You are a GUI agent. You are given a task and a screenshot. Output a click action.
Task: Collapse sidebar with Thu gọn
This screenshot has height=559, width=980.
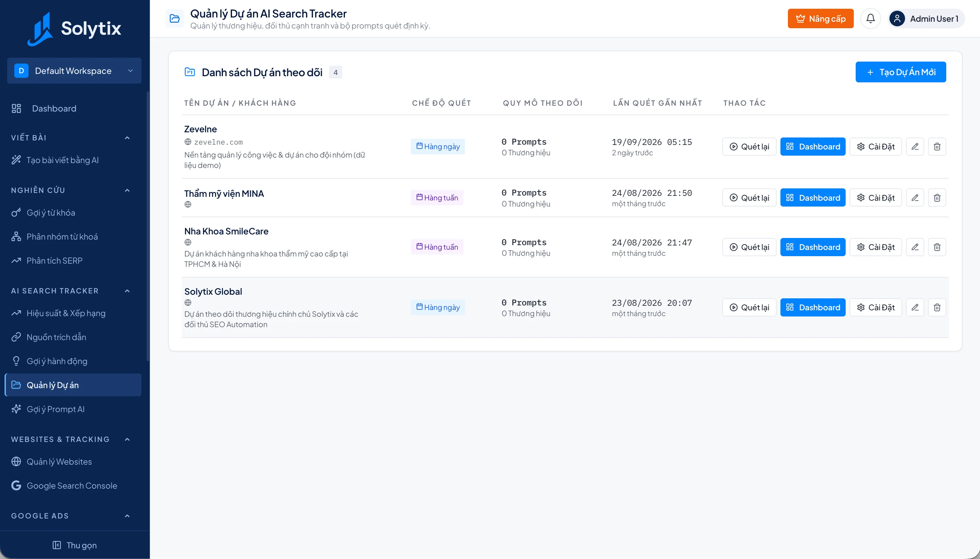(75, 545)
